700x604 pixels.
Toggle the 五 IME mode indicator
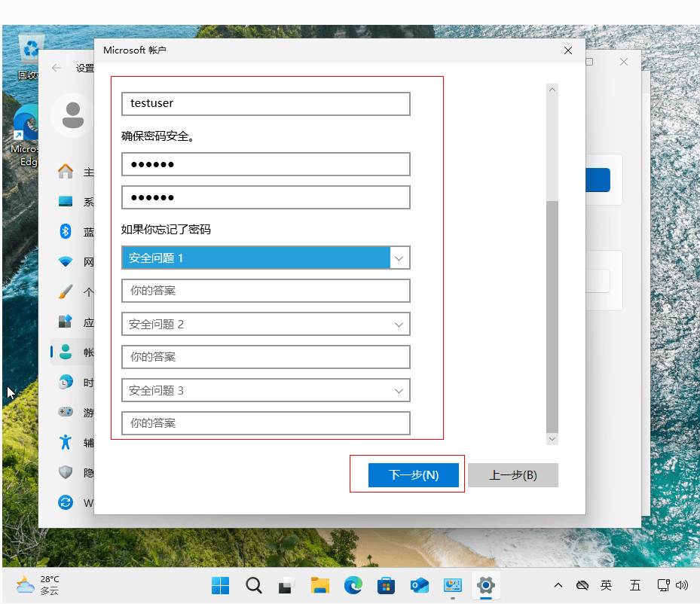tap(634, 585)
